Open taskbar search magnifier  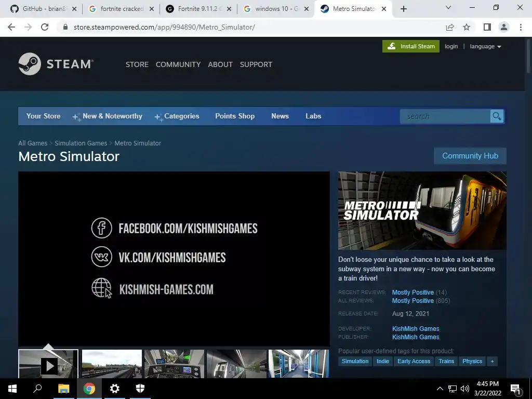[37, 389]
